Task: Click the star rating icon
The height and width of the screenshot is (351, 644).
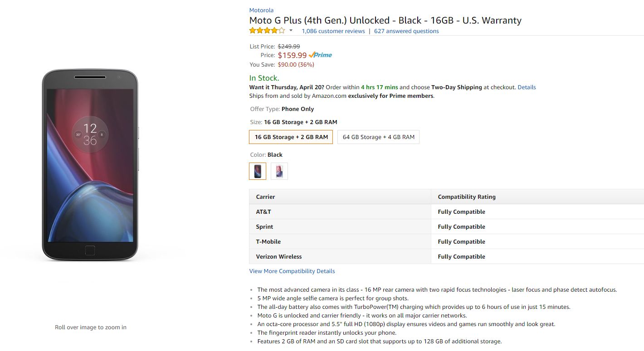Action: coord(267,31)
